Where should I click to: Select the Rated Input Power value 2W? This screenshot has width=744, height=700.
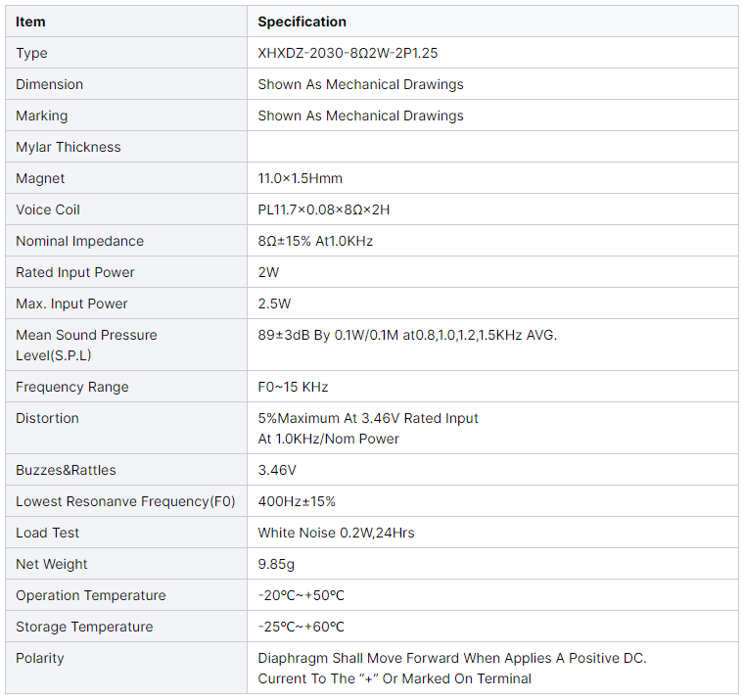tap(268, 272)
